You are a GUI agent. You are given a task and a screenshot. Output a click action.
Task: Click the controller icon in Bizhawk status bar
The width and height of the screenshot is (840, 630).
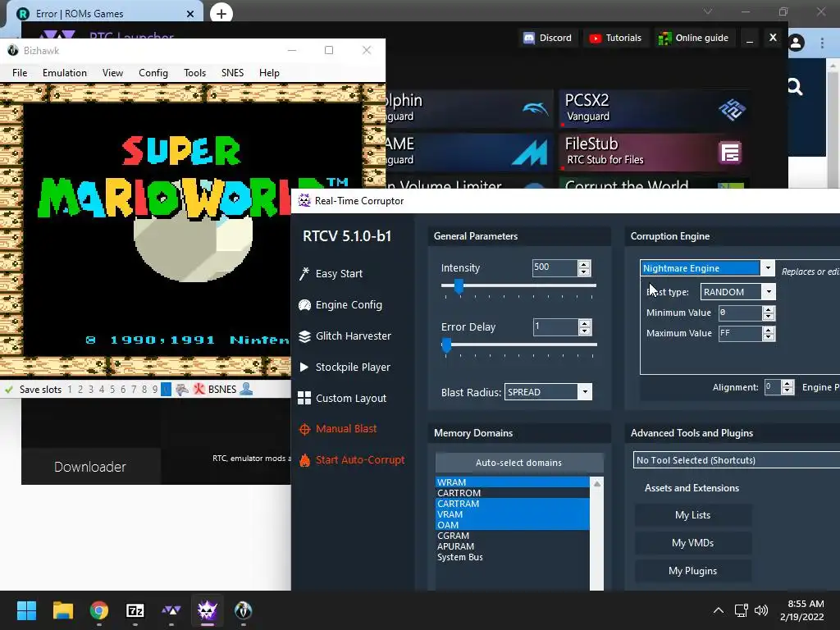pyautogui.click(x=182, y=390)
